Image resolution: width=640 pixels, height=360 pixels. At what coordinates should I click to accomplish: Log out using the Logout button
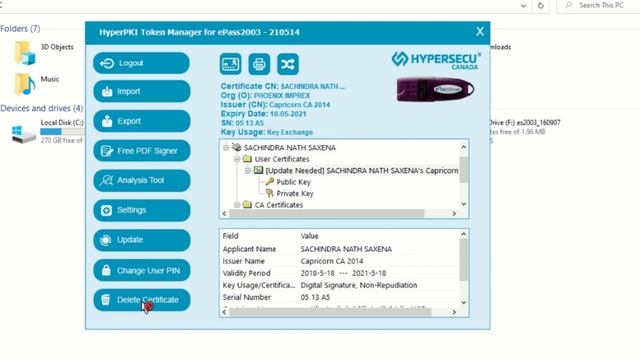pos(141,63)
